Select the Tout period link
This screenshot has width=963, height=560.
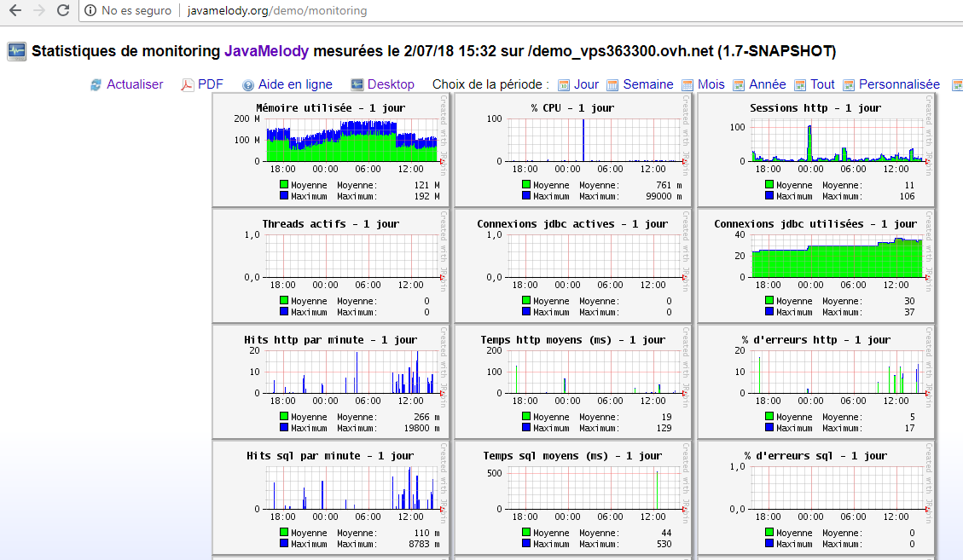point(822,84)
